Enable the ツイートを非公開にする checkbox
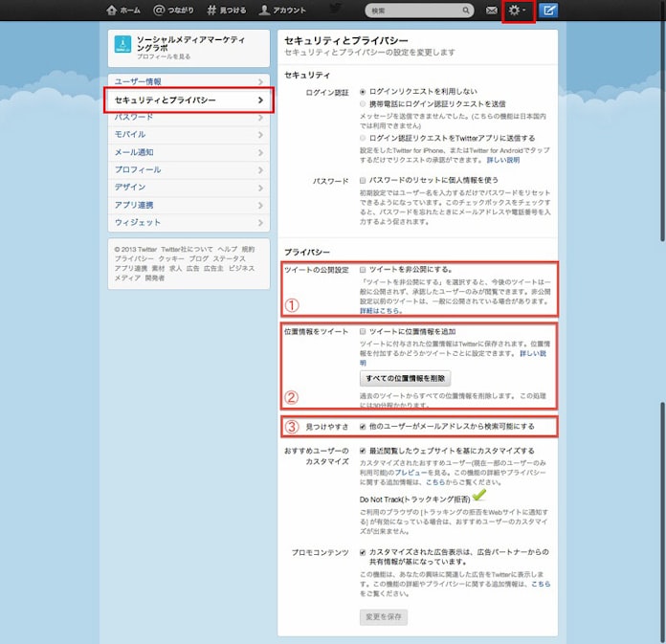666x644 pixels. [x=363, y=270]
